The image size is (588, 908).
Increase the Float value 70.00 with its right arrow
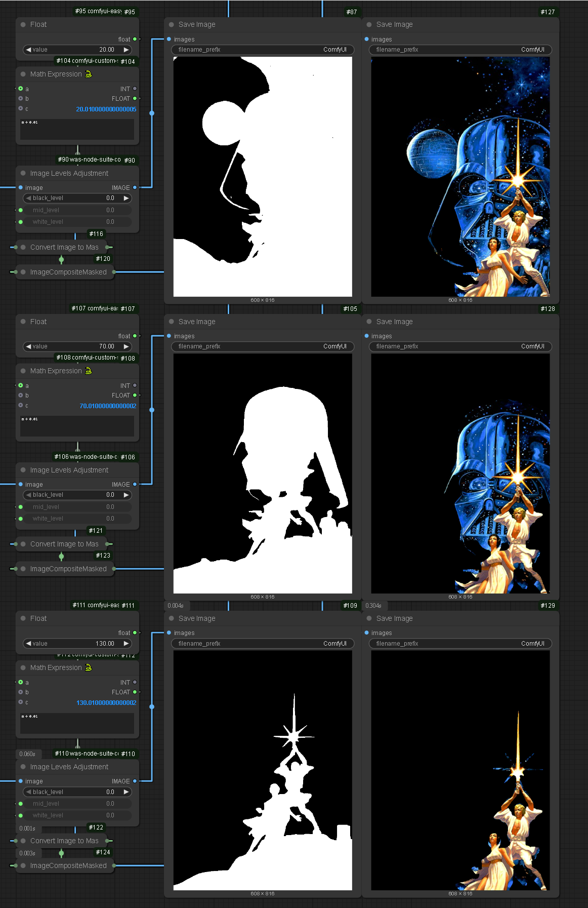[126, 346]
